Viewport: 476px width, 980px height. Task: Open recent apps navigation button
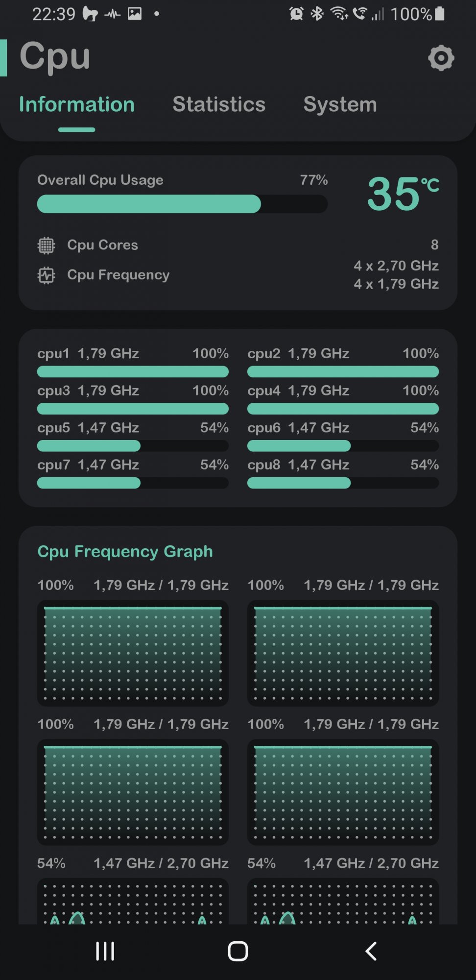[105, 951]
